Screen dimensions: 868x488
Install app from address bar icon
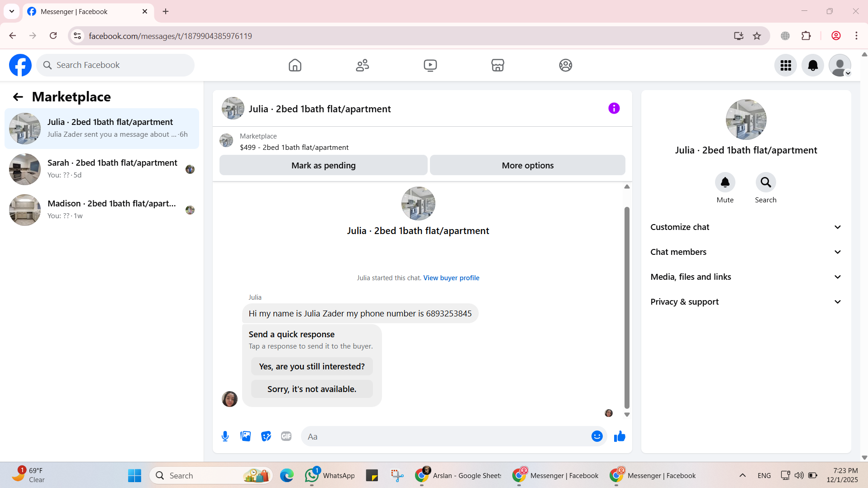tap(739, 36)
